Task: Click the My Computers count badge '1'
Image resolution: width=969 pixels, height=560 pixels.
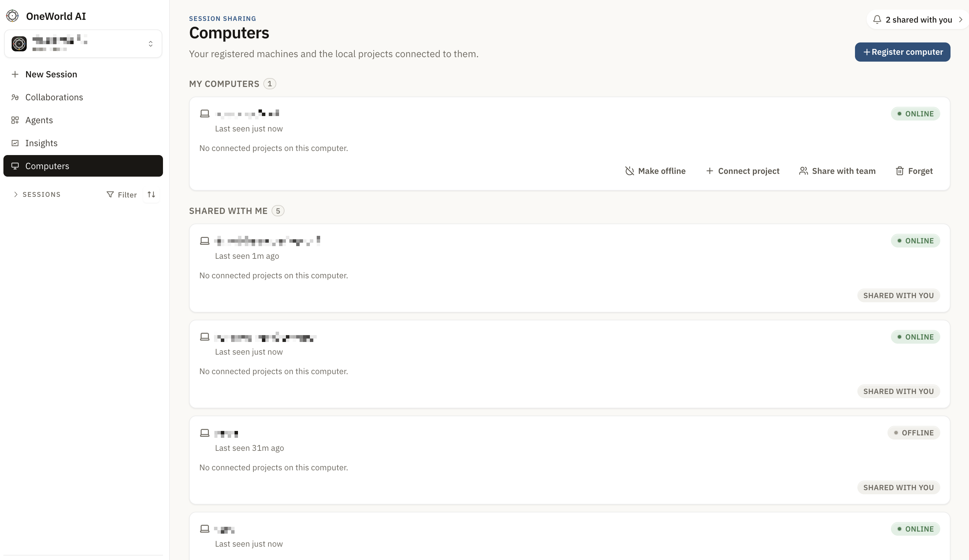Action: click(269, 84)
